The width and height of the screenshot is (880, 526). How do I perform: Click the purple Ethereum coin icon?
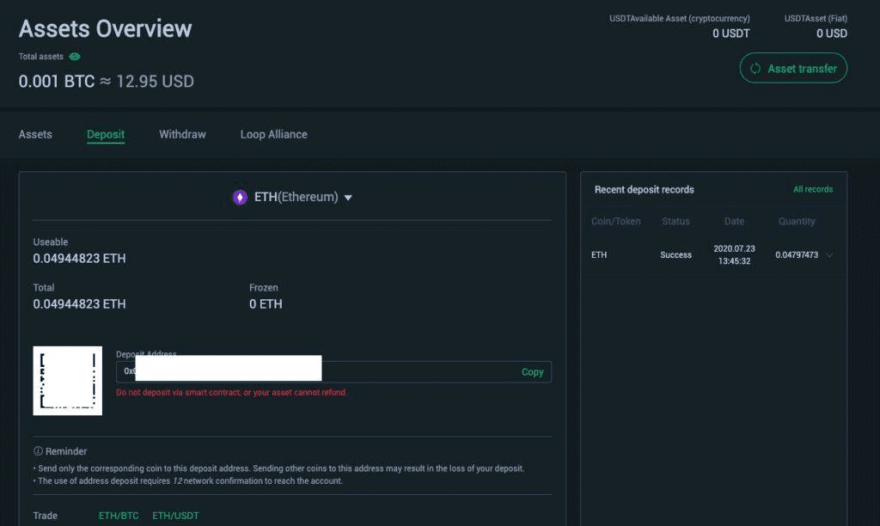click(x=240, y=198)
